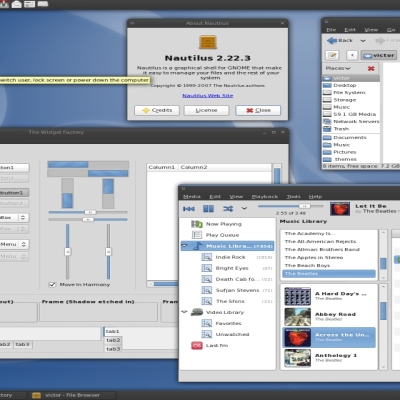Select The Beach Boys artist
The width and height of the screenshot is (400, 400).
pyautogui.click(x=307, y=266)
